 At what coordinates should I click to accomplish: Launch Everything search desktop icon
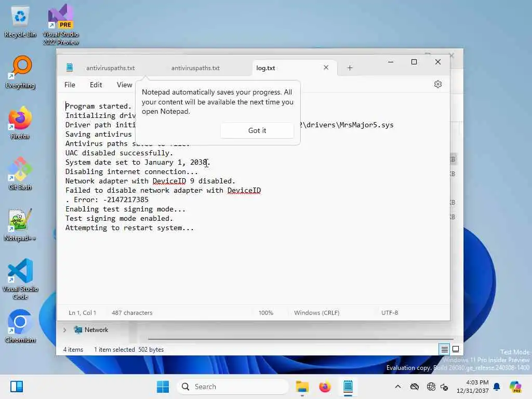20,72
